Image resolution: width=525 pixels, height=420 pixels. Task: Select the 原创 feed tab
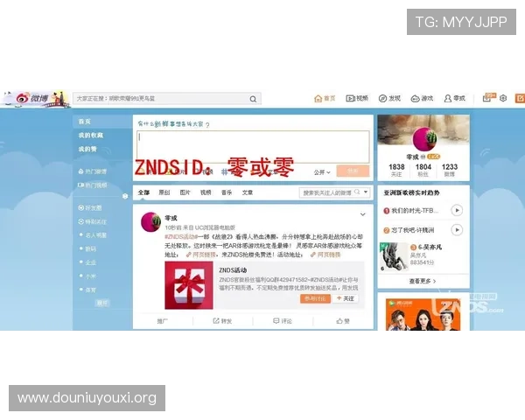[164, 192]
